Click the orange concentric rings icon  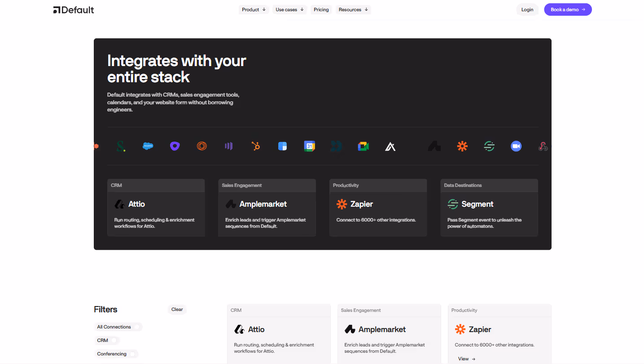point(202,146)
